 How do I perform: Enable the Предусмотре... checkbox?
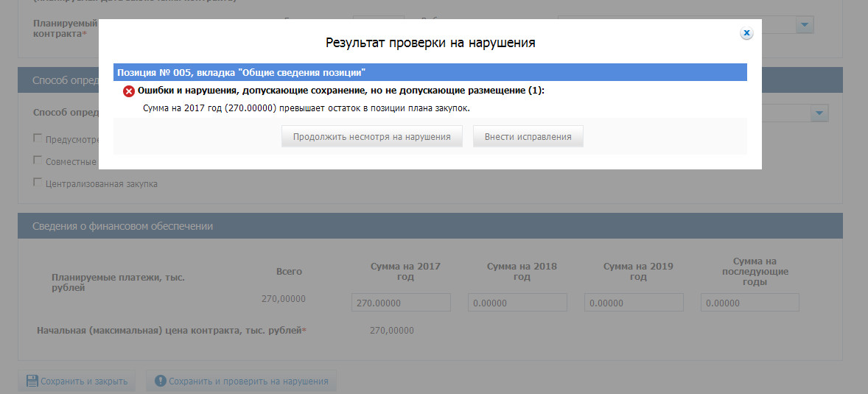click(38, 138)
